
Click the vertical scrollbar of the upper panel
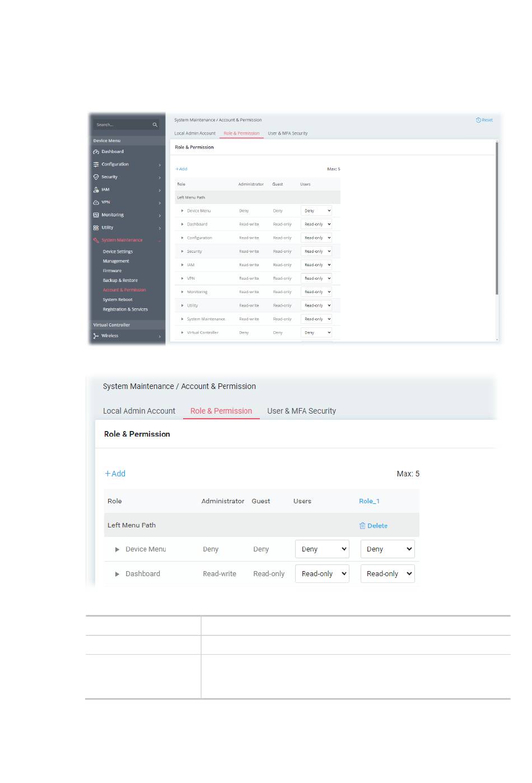pyautogui.click(x=497, y=219)
